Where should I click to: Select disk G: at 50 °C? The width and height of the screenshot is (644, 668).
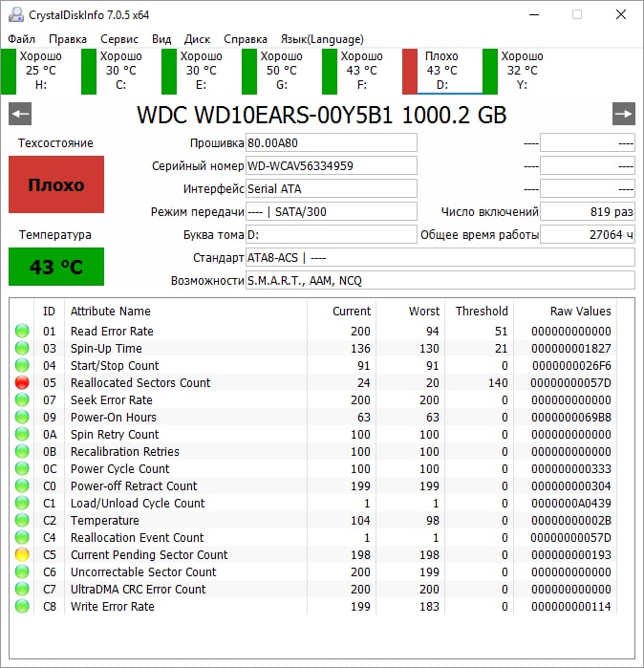coord(273,71)
